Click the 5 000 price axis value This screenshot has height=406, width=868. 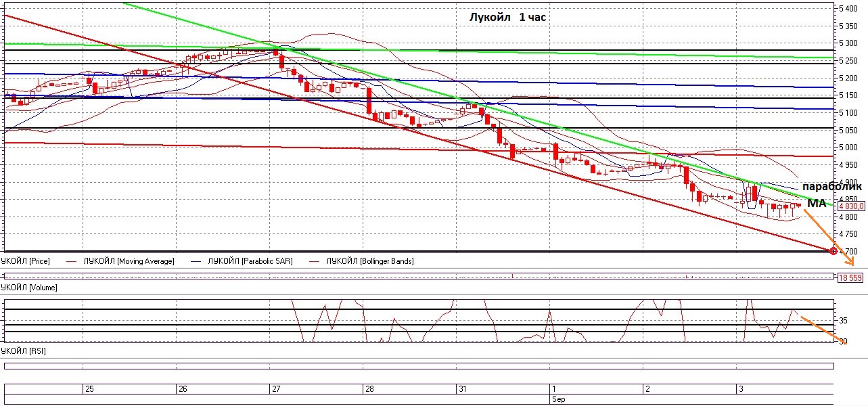pos(850,148)
